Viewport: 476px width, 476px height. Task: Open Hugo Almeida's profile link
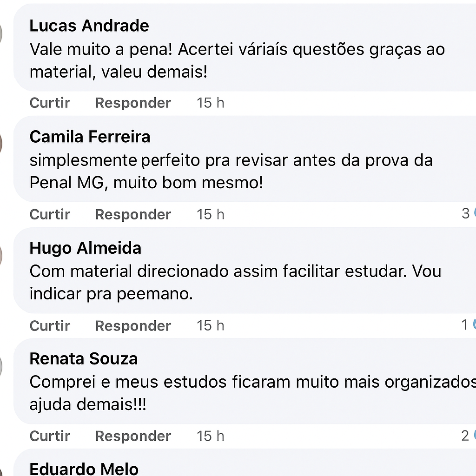pos(86,248)
